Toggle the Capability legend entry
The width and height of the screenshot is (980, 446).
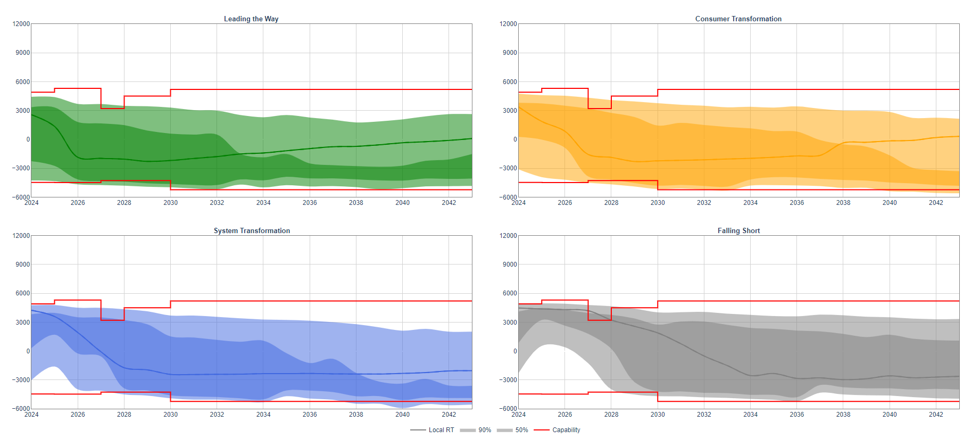tap(557, 430)
